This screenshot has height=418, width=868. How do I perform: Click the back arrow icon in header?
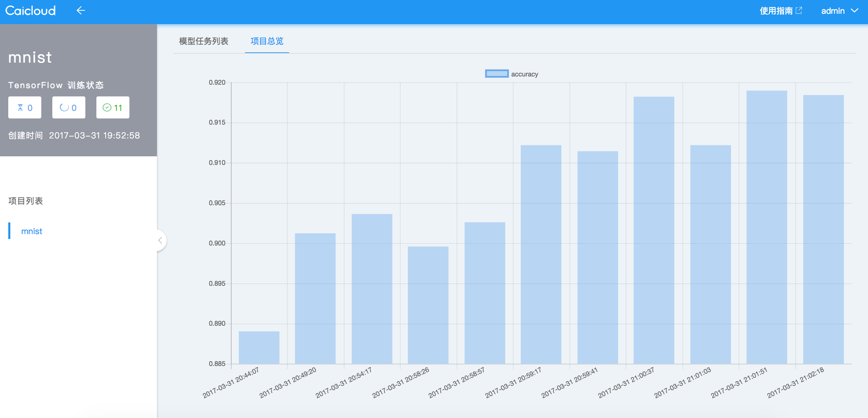coord(81,11)
